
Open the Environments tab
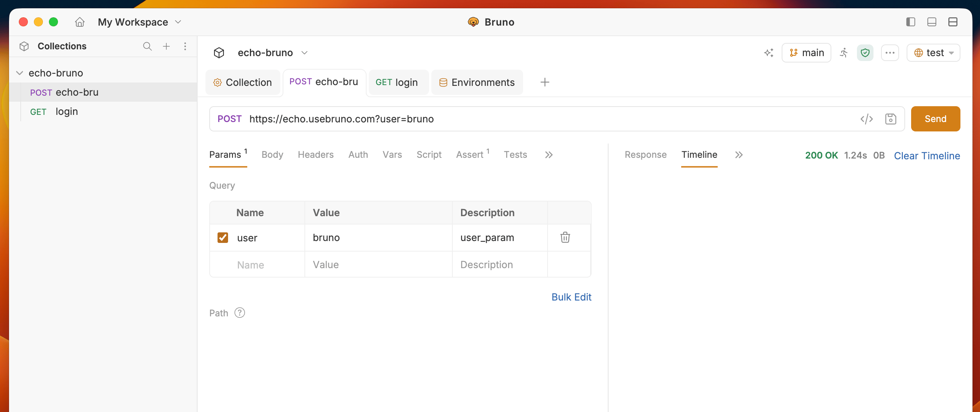click(477, 82)
